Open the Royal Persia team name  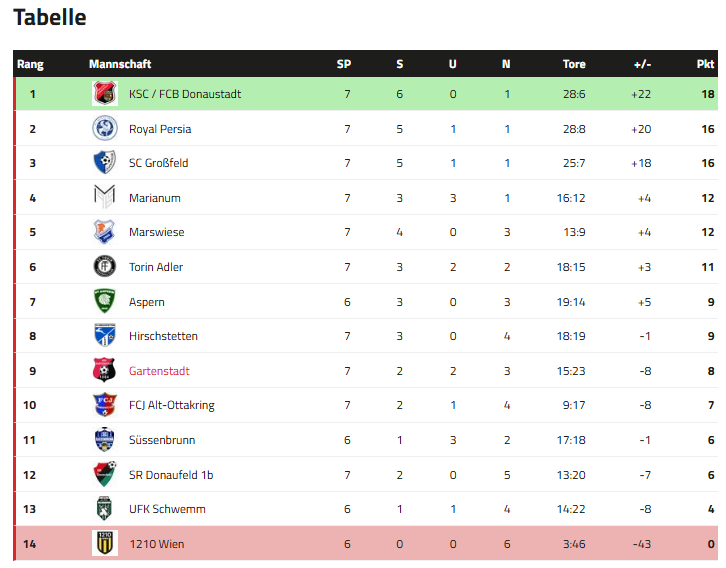tap(160, 129)
